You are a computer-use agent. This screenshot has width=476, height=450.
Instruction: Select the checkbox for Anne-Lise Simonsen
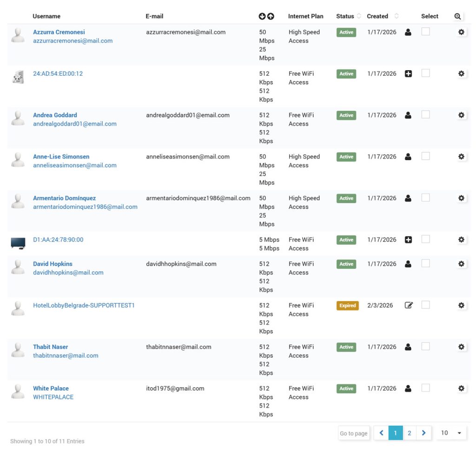(x=425, y=157)
